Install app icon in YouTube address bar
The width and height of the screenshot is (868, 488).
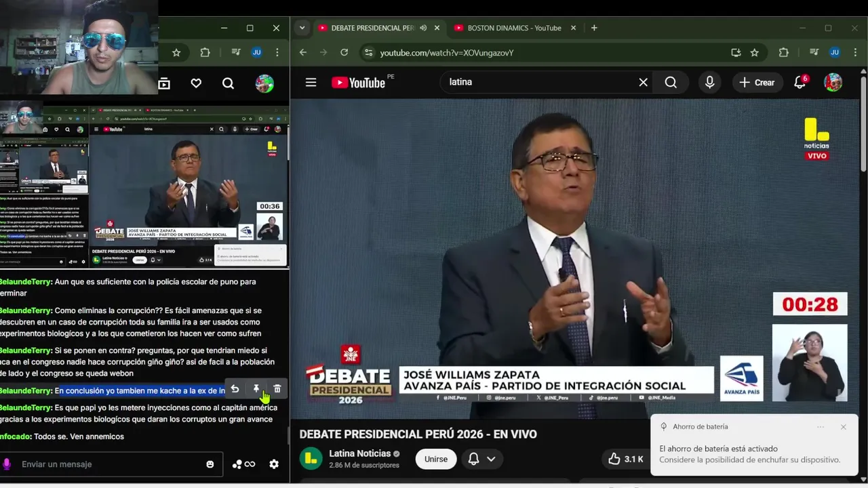736,52
